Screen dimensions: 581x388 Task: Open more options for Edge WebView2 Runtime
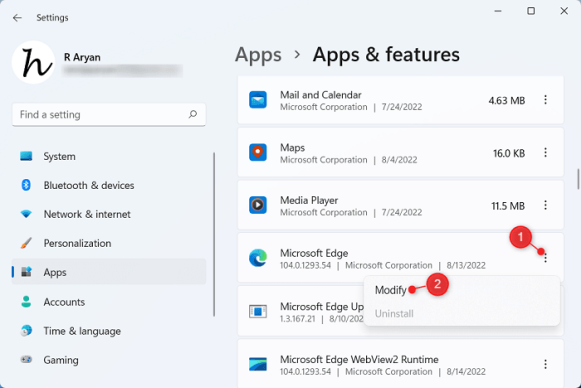point(545,364)
